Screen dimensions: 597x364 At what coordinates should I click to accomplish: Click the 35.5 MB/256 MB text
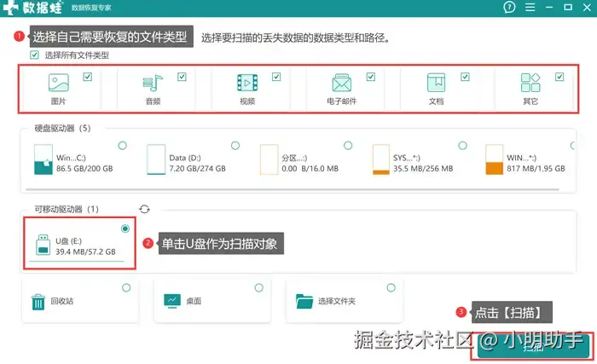(423, 168)
